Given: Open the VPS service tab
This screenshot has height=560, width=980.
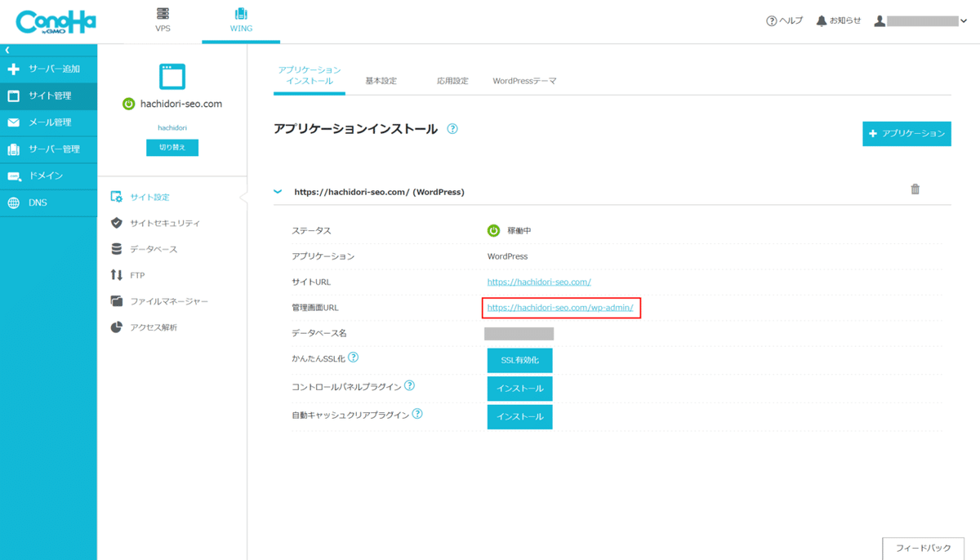Looking at the screenshot, I should (x=163, y=20).
